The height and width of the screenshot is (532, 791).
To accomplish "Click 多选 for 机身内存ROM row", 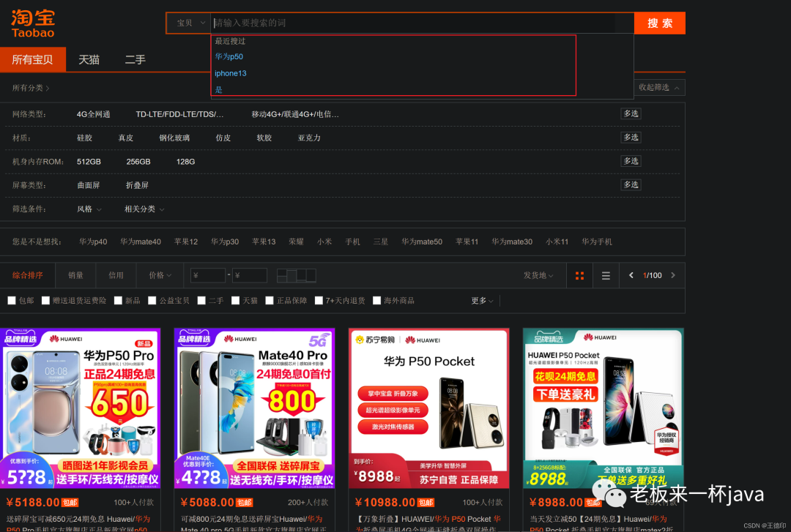I will pos(631,162).
